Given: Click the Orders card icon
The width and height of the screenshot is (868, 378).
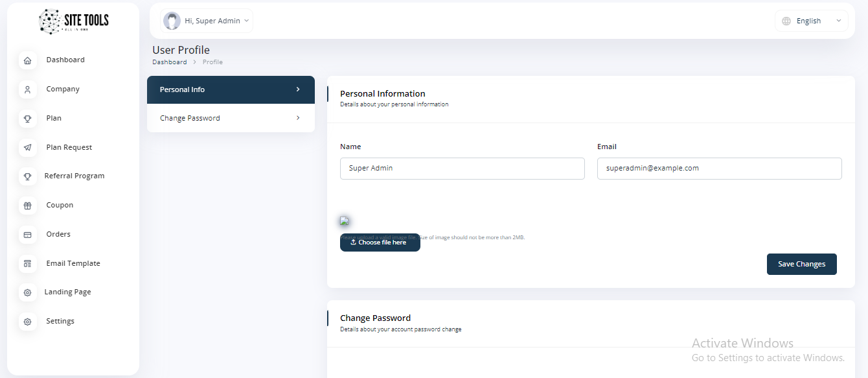Looking at the screenshot, I should pyautogui.click(x=27, y=235).
